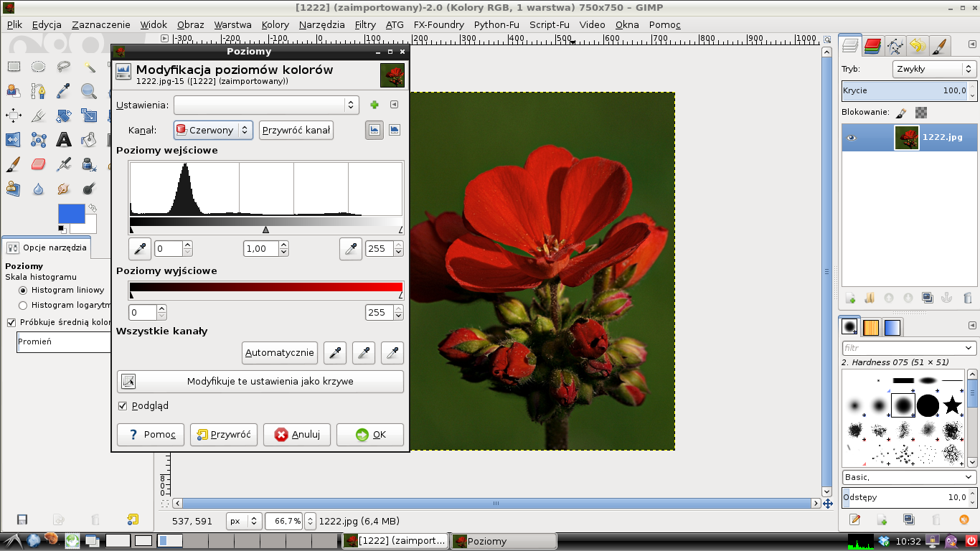Open the Kanał Czerwony channel dropdown
The height and width of the screenshot is (551, 980).
pyautogui.click(x=213, y=130)
